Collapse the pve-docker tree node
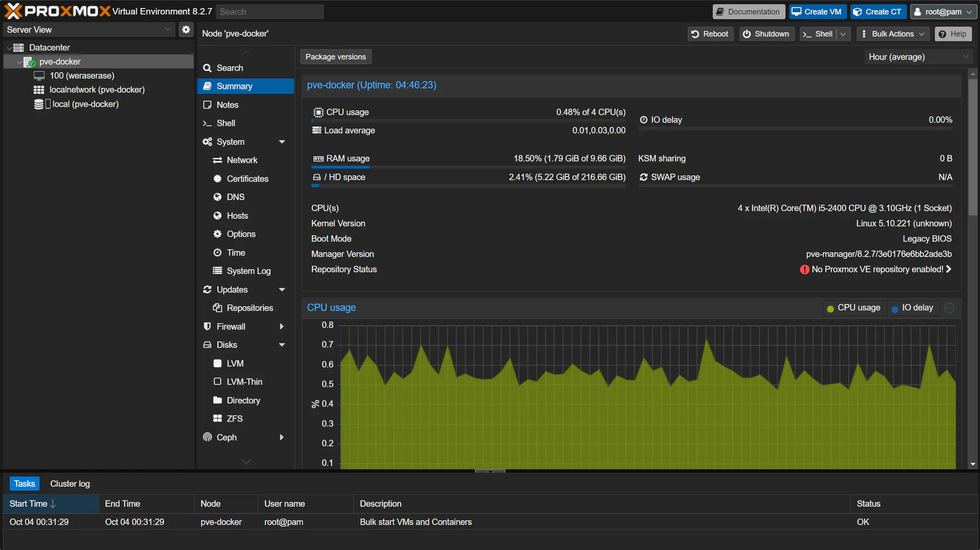The height and width of the screenshot is (550, 980). 19,62
